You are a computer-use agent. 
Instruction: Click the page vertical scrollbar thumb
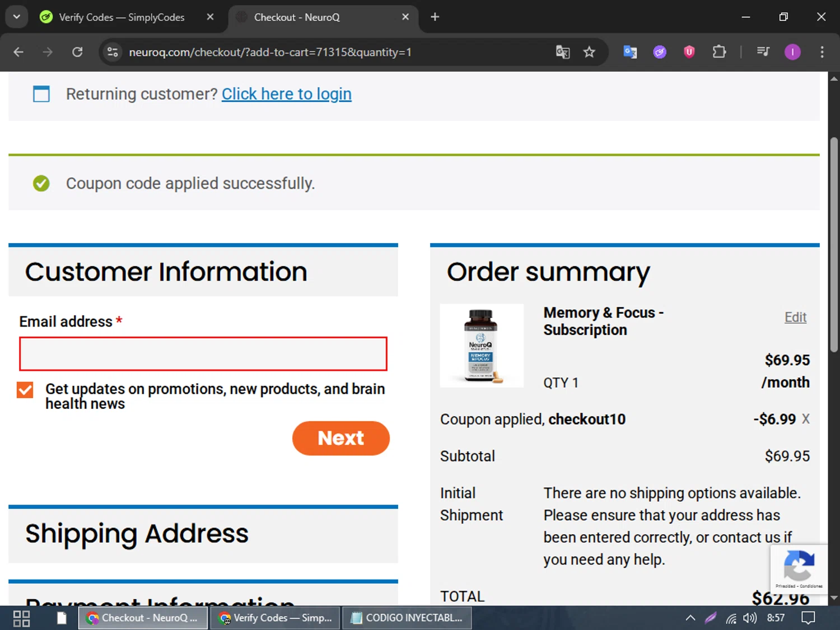coord(834,244)
